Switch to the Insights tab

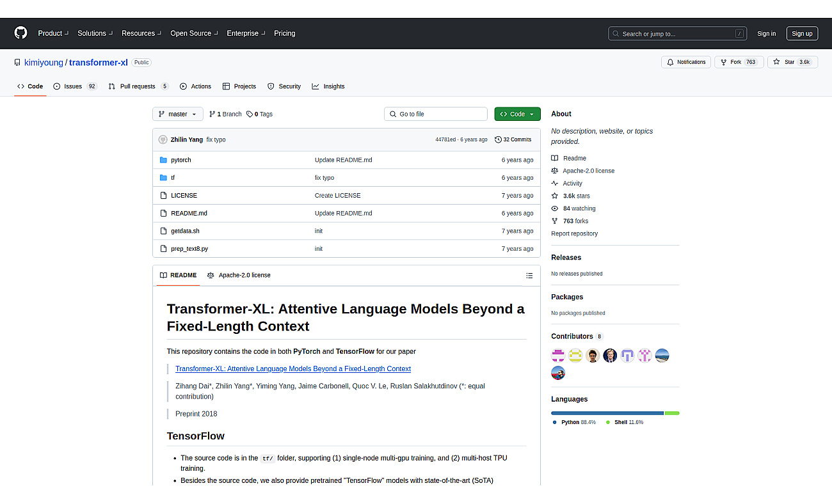coord(328,86)
